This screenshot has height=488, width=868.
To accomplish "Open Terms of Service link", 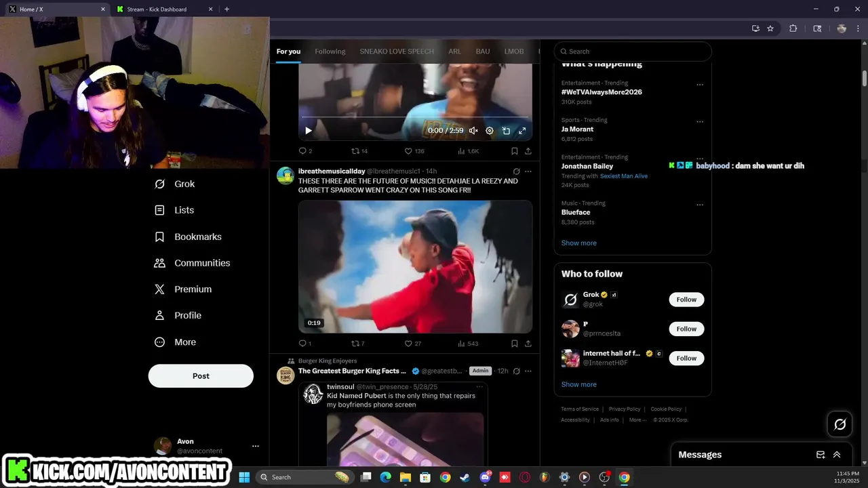I will click(x=580, y=409).
